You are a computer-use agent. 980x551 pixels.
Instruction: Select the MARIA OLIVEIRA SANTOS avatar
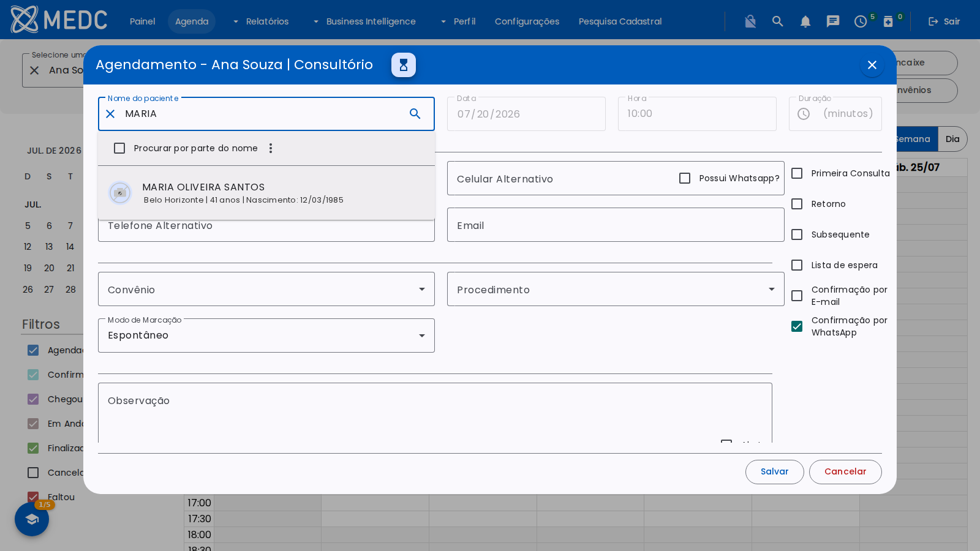pos(120,193)
